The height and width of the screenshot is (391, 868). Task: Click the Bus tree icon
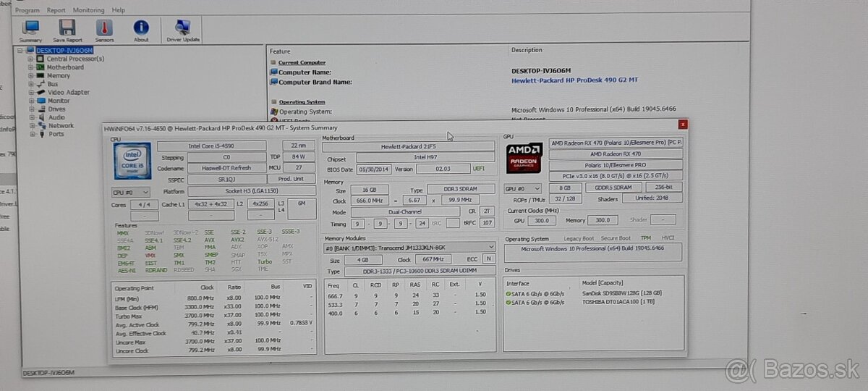41,84
